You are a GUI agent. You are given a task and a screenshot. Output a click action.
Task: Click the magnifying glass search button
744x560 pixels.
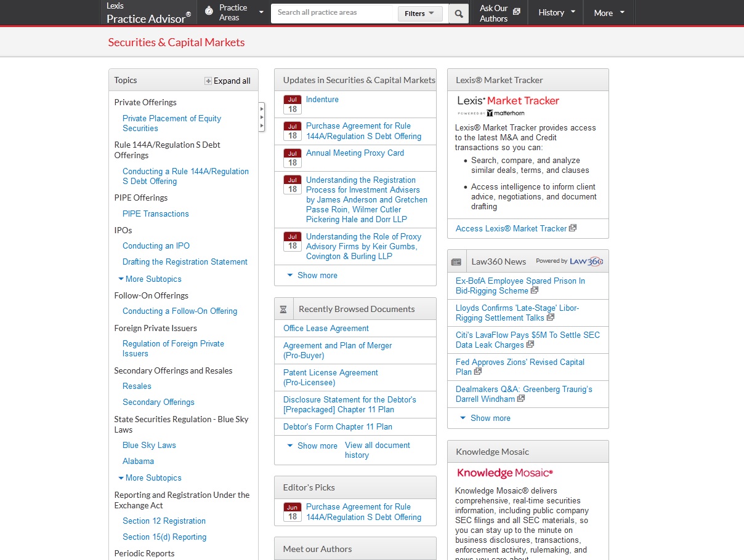click(458, 13)
